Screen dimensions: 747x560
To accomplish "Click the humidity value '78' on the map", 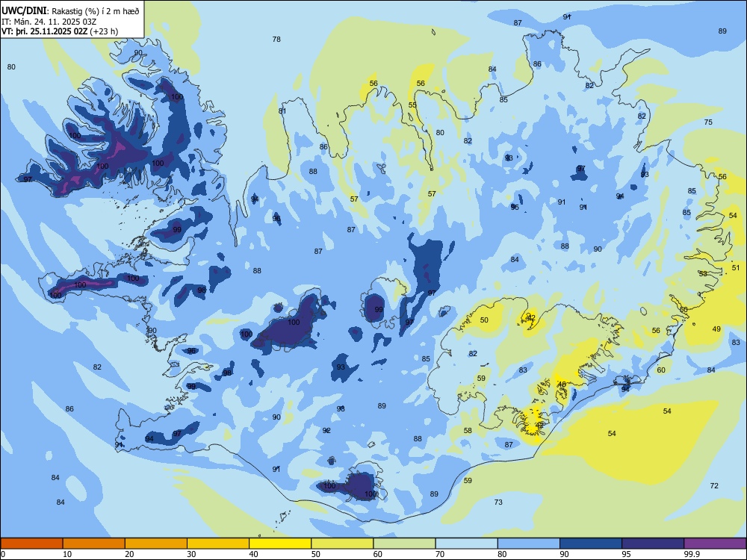I will pyautogui.click(x=276, y=40).
